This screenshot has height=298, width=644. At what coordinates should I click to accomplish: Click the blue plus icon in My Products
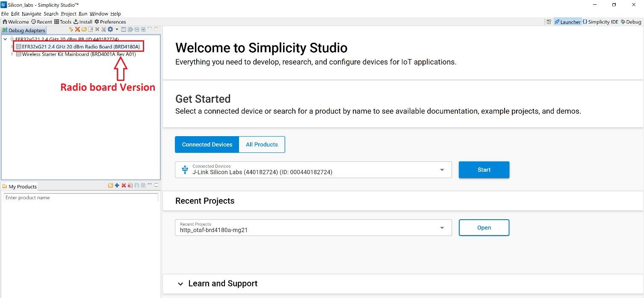[x=117, y=185]
